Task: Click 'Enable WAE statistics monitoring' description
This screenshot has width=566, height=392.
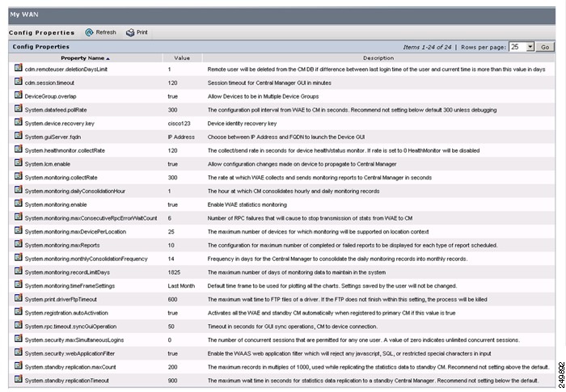Action: (247, 204)
